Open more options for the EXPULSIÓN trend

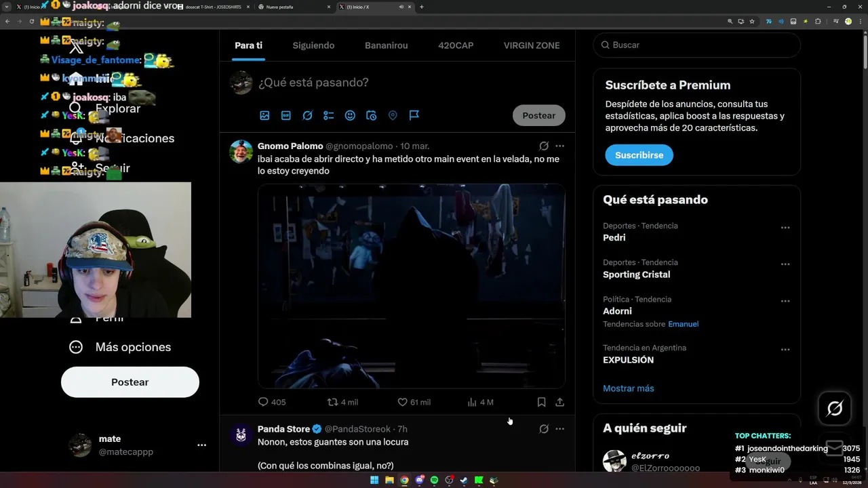pyautogui.click(x=785, y=350)
